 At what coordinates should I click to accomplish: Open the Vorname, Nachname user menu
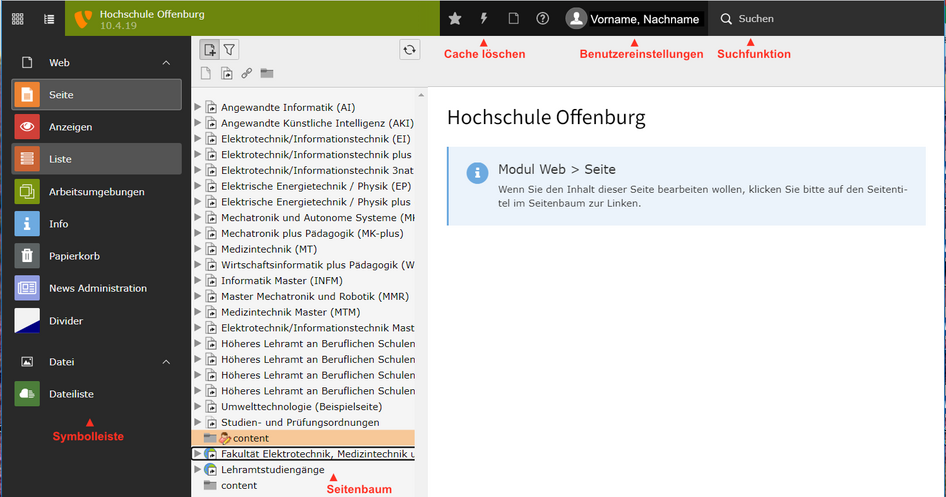(x=634, y=18)
